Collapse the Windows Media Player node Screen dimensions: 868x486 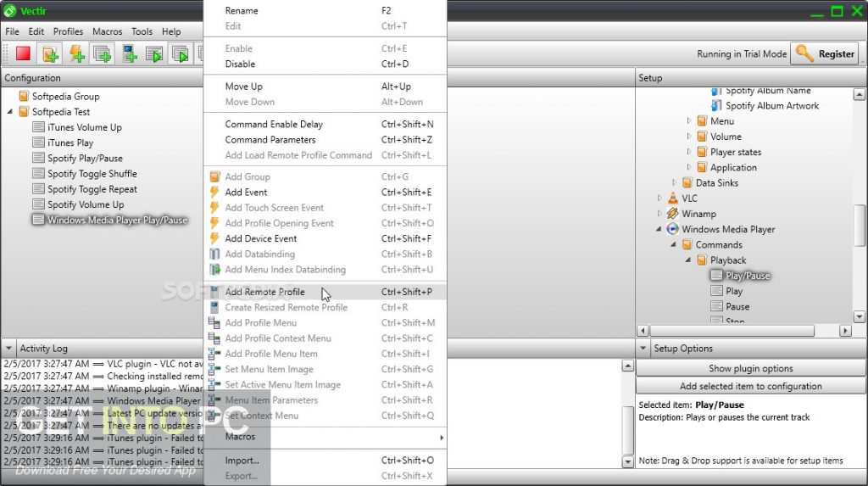click(659, 229)
